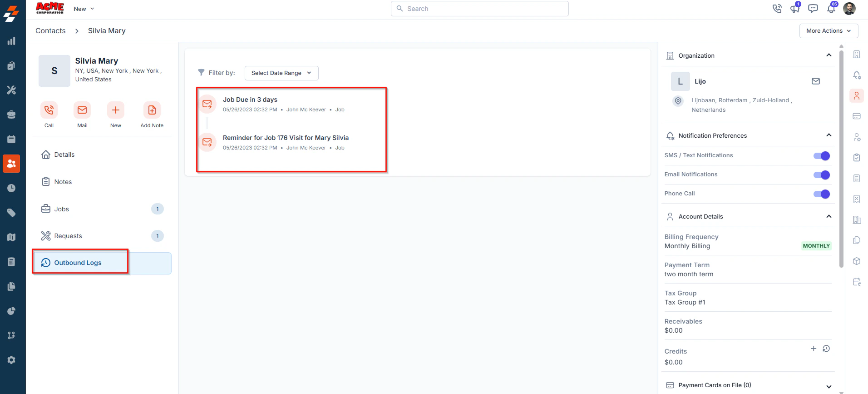This screenshot has width=868, height=394.
Task: Open the calendar icon in left sidebar
Action: (x=12, y=139)
